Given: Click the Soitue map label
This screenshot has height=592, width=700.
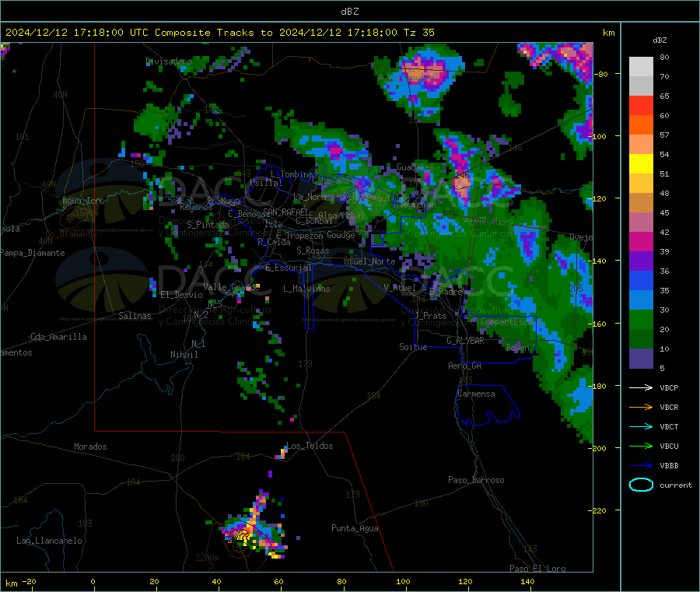Looking at the screenshot, I should tap(413, 346).
